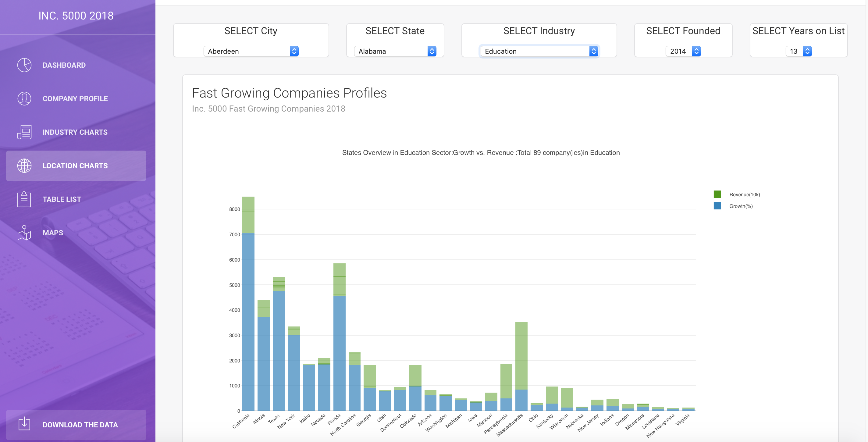Click the Maps pin icon

click(x=24, y=233)
